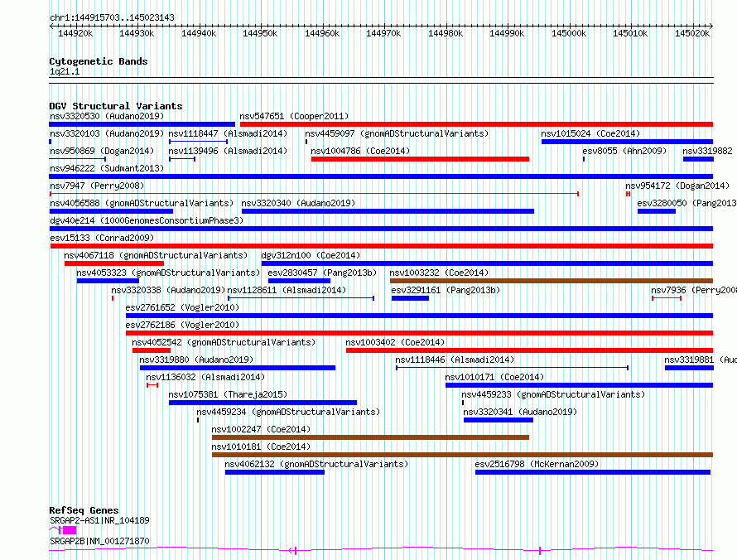Click the Cytogenetic Bands track title
This screenshot has height=560, width=737.
click(x=99, y=61)
